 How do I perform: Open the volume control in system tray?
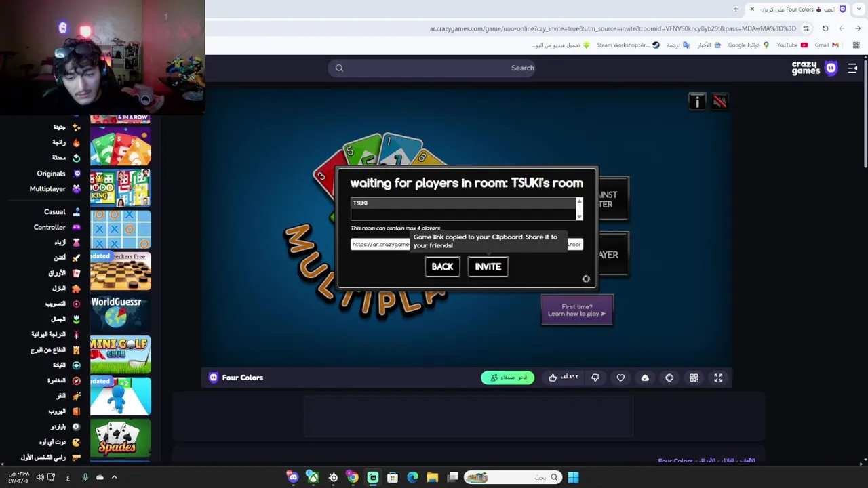[x=40, y=477]
